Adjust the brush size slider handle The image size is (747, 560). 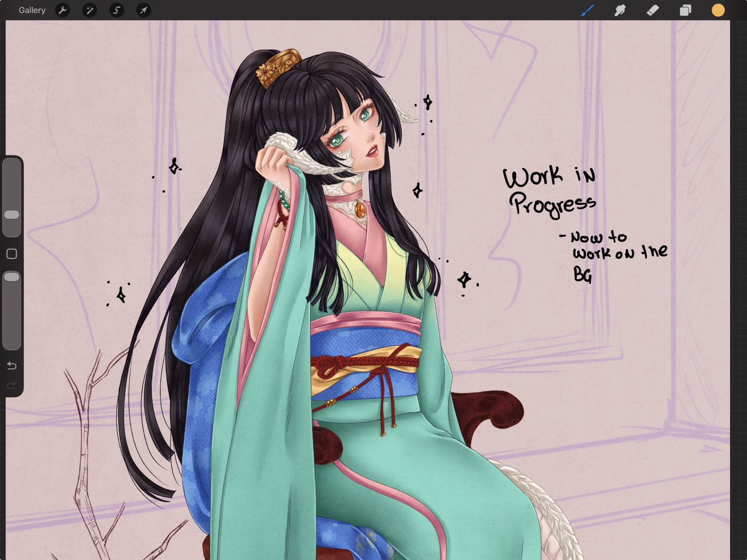[x=12, y=215]
